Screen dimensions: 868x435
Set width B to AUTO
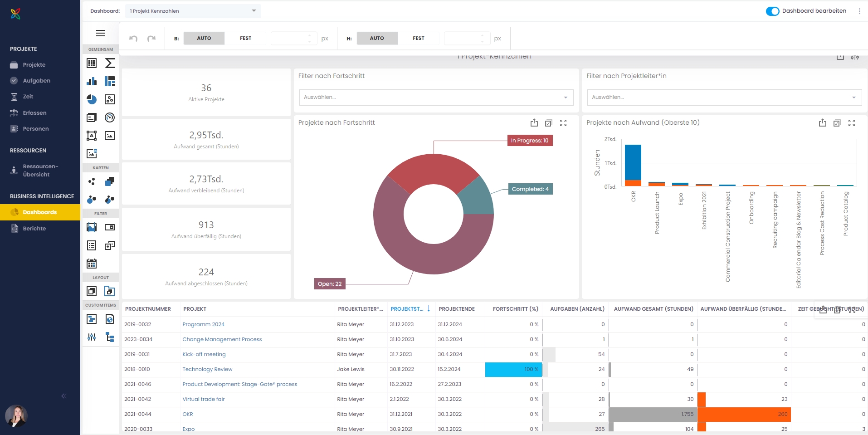(204, 39)
